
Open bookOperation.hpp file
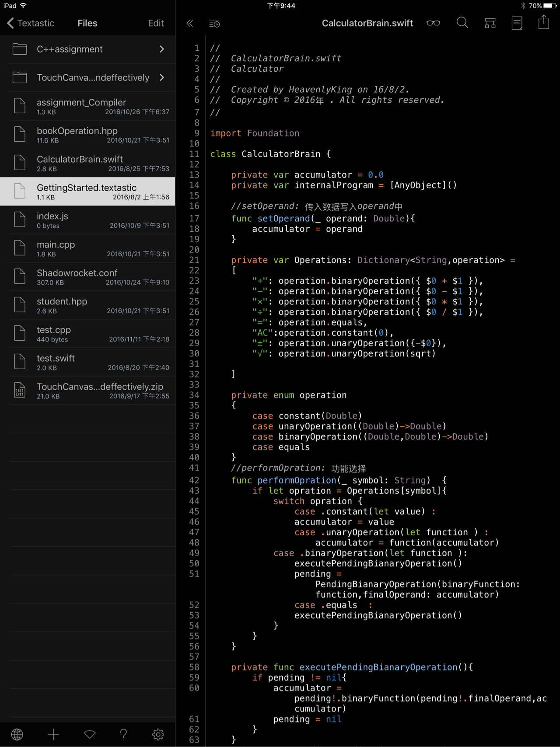87,135
